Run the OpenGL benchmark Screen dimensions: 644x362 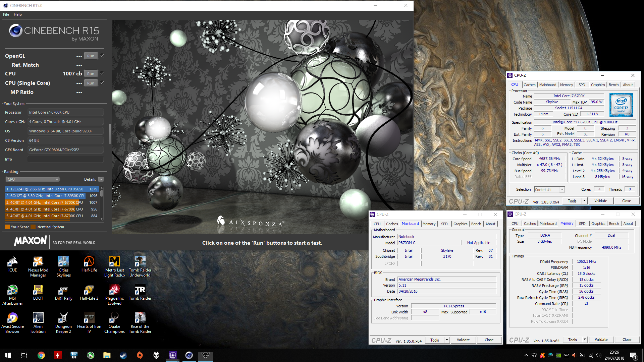tap(91, 56)
